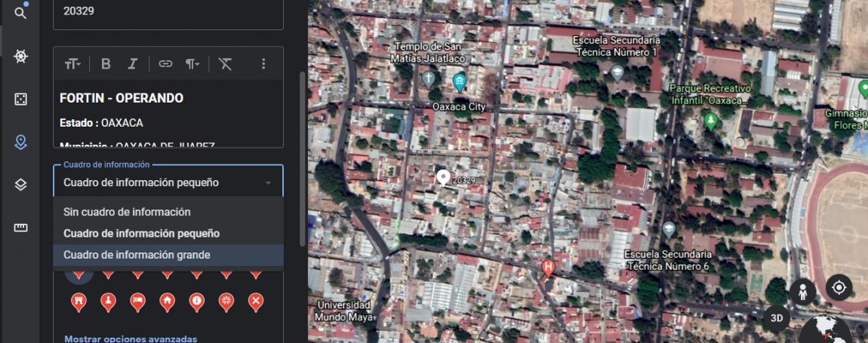Click the red H hospital marker on the map
The height and width of the screenshot is (343, 868).
point(548,268)
